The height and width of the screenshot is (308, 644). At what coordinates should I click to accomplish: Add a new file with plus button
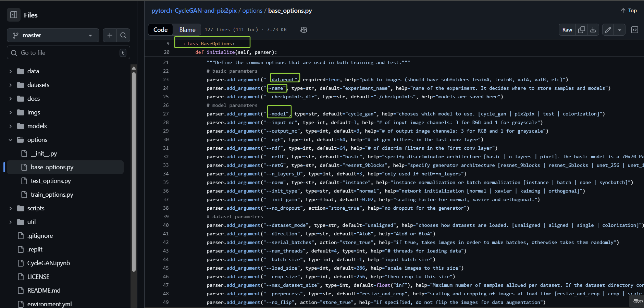[x=110, y=35]
